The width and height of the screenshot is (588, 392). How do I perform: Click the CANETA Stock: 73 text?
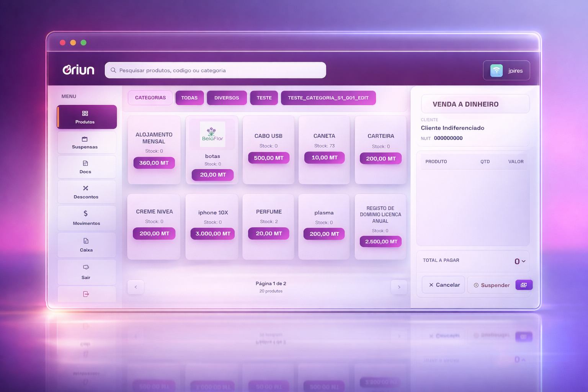click(x=324, y=146)
